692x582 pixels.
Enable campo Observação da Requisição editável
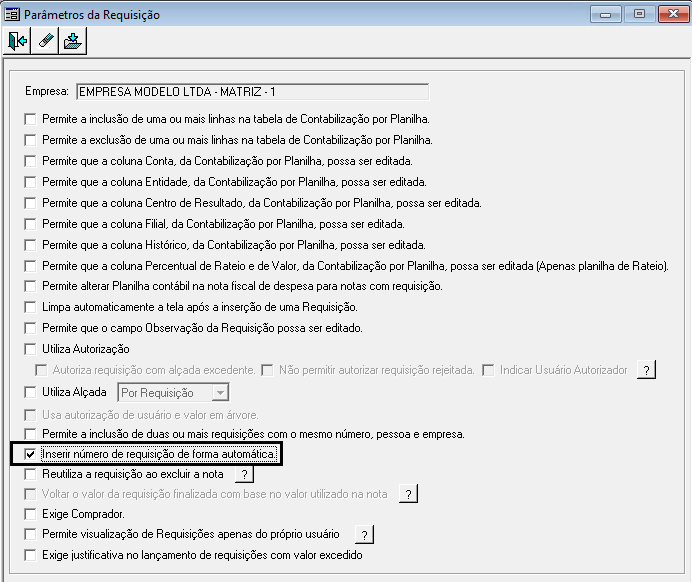point(30,328)
